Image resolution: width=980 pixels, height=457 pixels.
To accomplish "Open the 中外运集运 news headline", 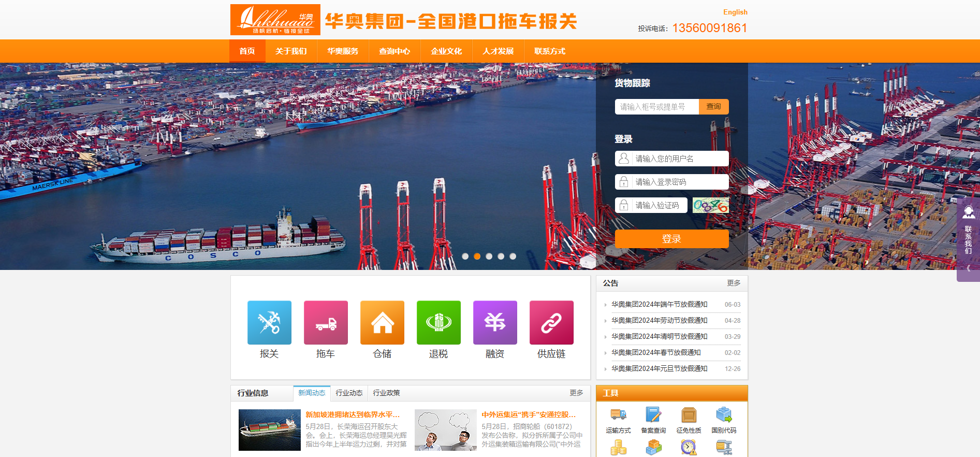I will 529,415.
